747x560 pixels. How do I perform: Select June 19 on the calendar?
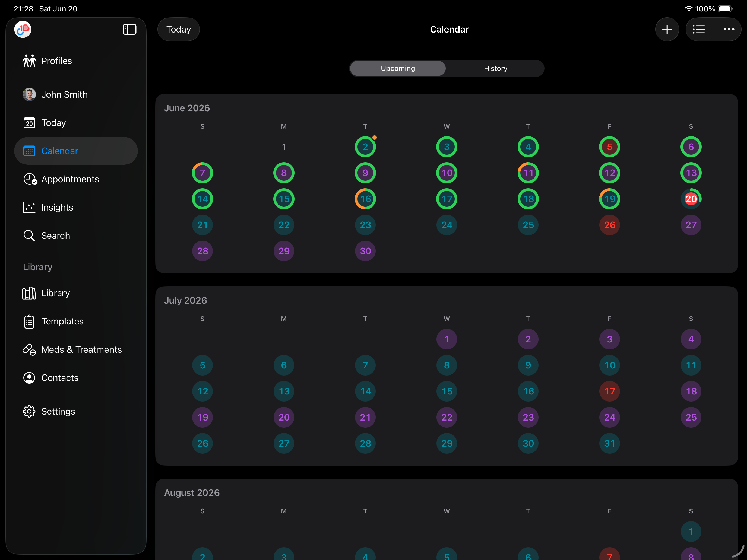[610, 199]
